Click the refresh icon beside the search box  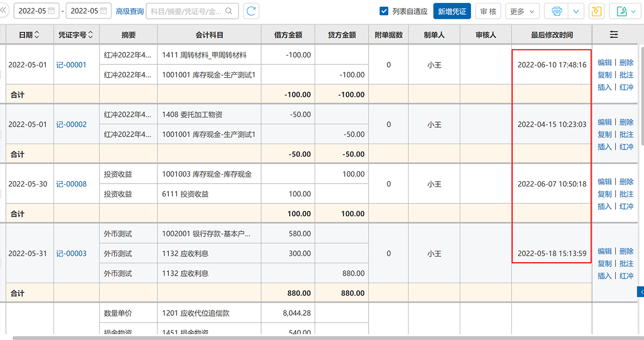(x=251, y=11)
